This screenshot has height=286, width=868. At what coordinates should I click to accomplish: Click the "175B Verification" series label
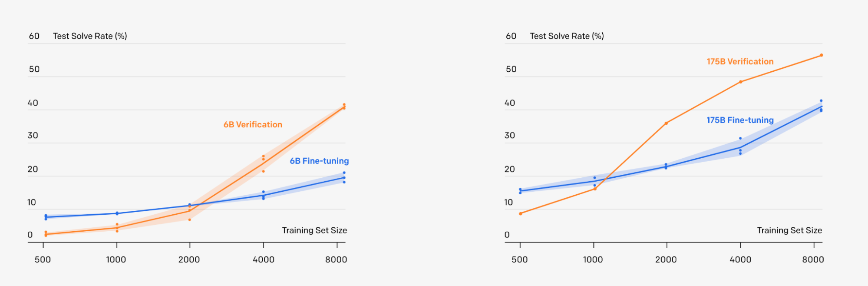pyautogui.click(x=740, y=62)
